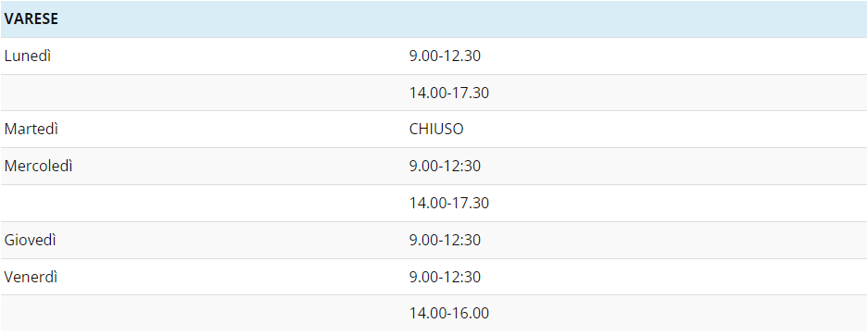This screenshot has height=336, width=868.
Task: Select the Venerdì day label
Action: point(31,277)
